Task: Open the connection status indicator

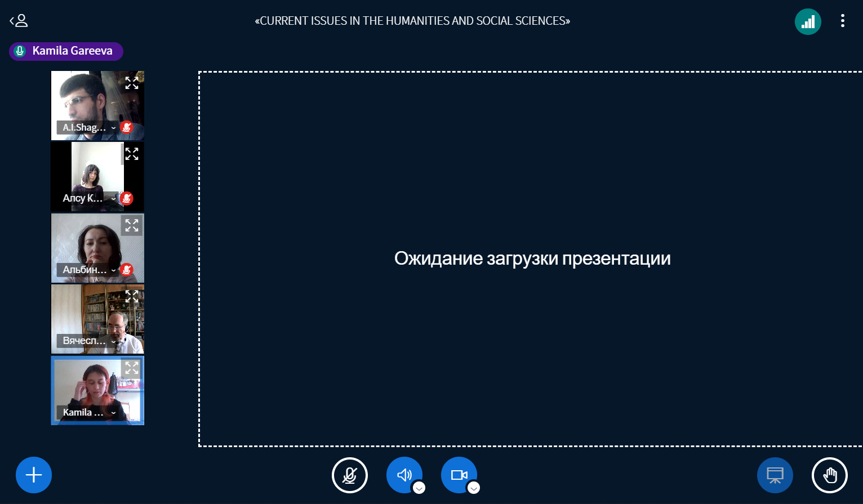Action: pyautogui.click(x=808, y=21)
